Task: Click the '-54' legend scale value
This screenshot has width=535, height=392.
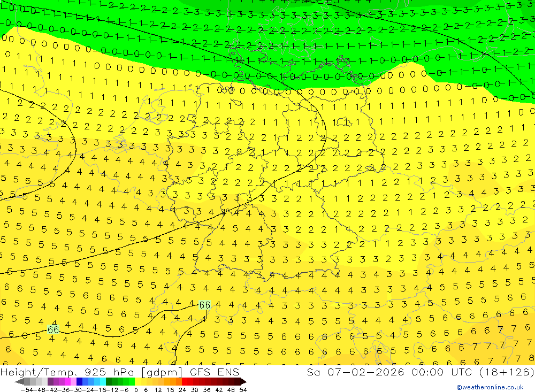Action: point(27,390)
